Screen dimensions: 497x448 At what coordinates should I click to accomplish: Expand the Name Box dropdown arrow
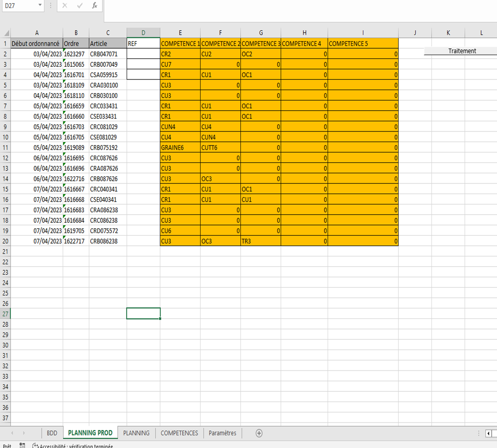pos(40,5)
